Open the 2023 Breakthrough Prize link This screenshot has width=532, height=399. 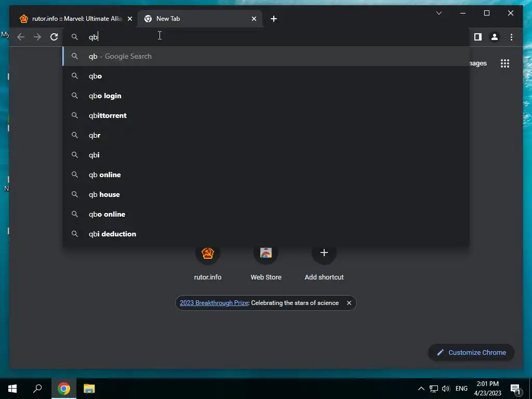214,303
